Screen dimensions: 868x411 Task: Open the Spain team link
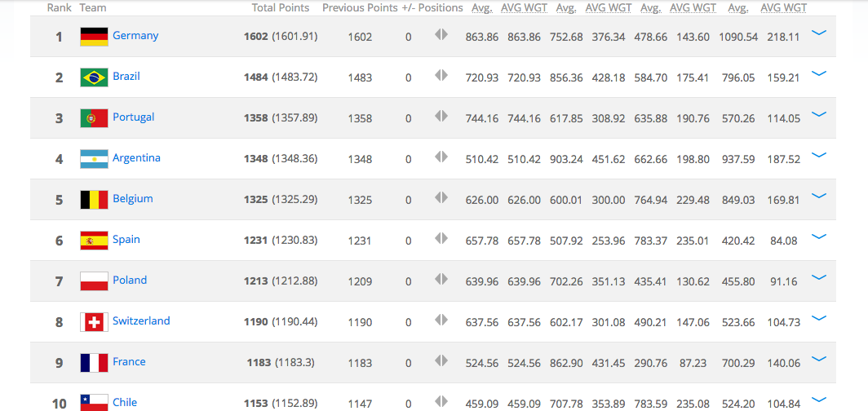(x=126, y=240)
